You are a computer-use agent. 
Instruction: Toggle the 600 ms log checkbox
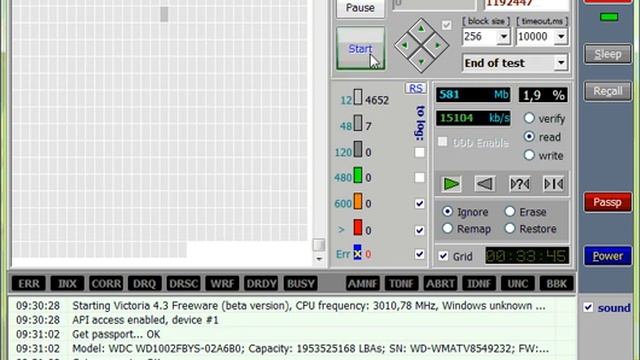click(x=420, y=203)
